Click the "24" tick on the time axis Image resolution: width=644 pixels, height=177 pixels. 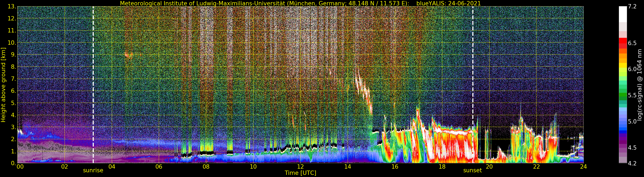coord(583,167)
